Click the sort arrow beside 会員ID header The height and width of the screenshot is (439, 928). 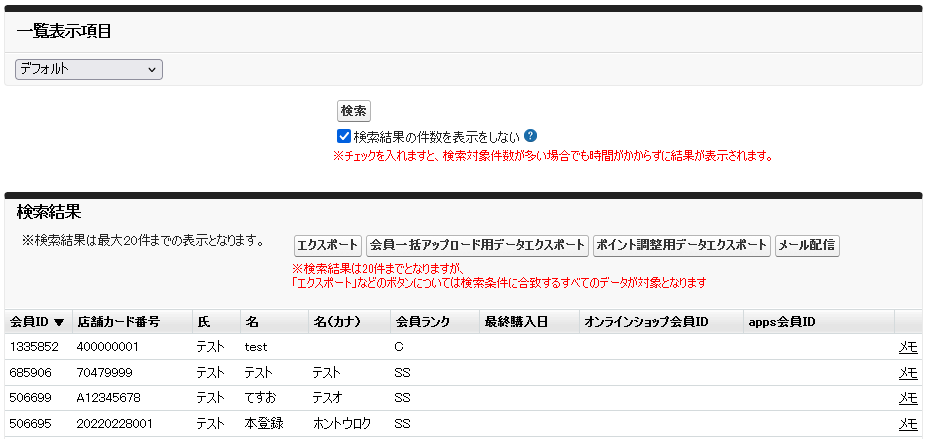tap(59, 322)
